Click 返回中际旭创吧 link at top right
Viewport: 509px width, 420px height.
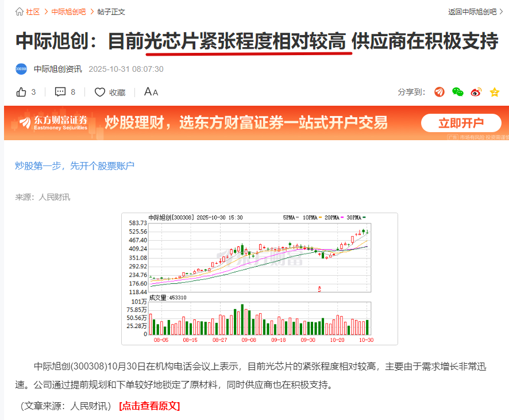coord(472,12)
